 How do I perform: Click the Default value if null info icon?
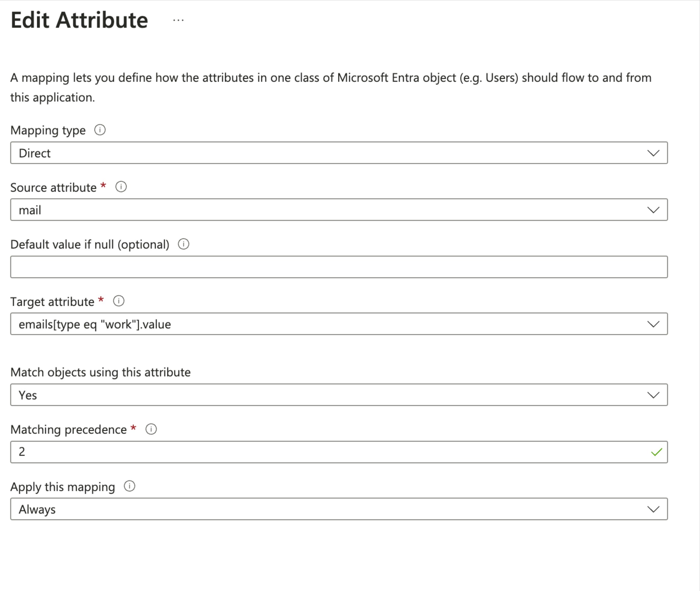point(184,244)
